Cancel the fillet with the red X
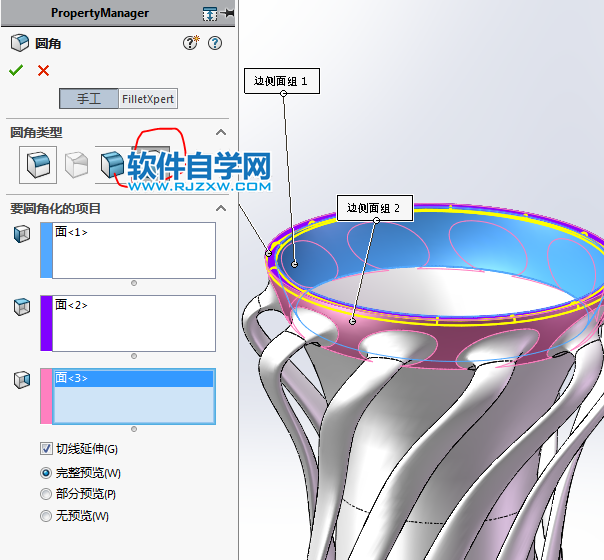This screenshot has height=560, width=604. [x=44, y=70]
